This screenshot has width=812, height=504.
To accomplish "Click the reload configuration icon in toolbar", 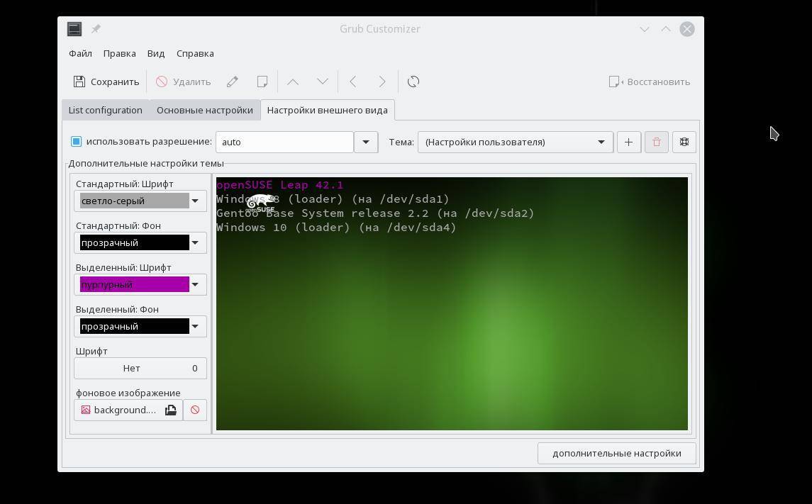I will coord(413,82).
